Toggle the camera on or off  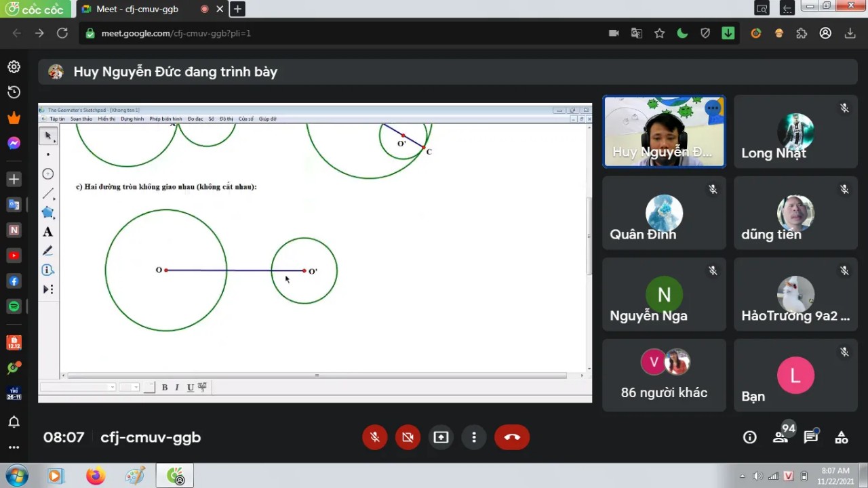(408, 437)
